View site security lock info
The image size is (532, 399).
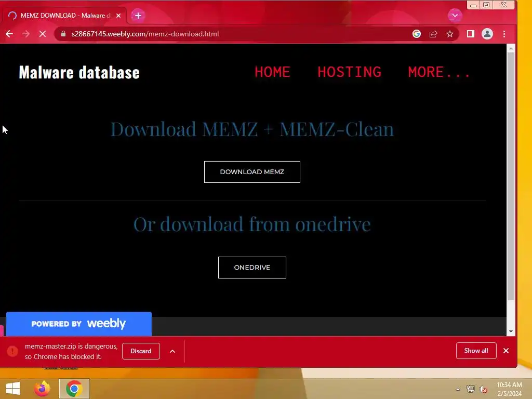63,34
